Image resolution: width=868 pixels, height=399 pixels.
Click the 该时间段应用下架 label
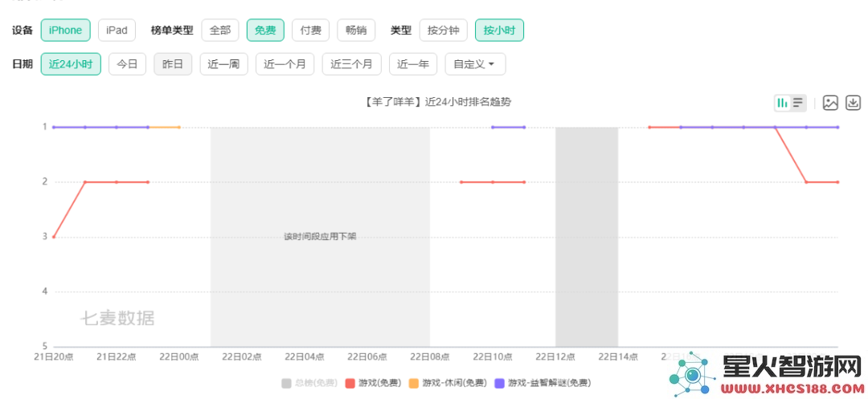coord(320,237)
